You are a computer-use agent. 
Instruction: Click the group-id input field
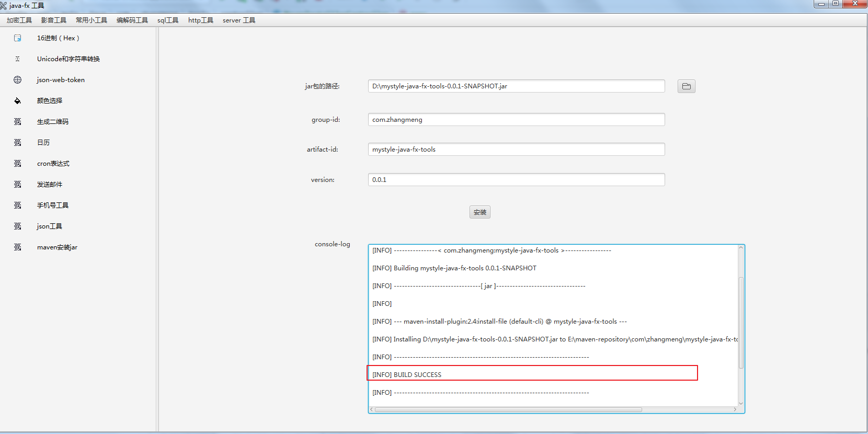pos(516,120)
